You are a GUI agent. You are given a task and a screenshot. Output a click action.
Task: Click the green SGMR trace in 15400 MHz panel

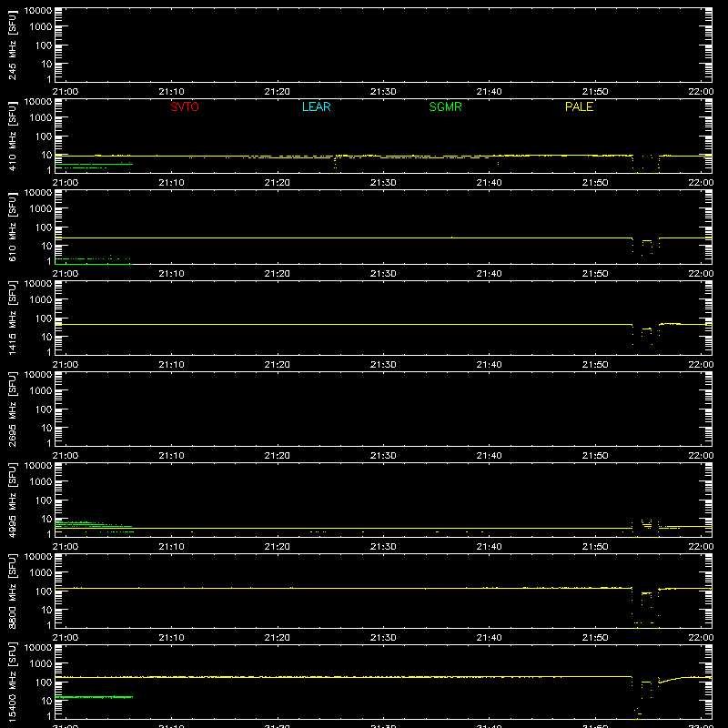[94, 697]
